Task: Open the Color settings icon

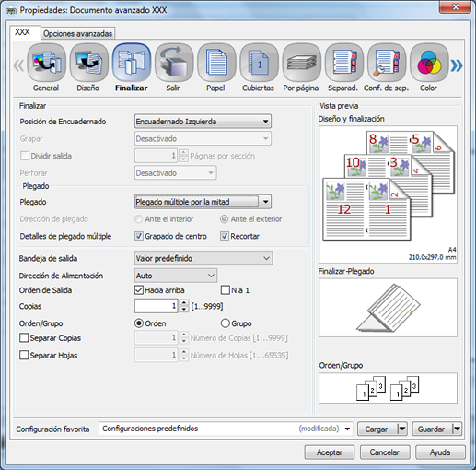Action: (x=429, y=63)
